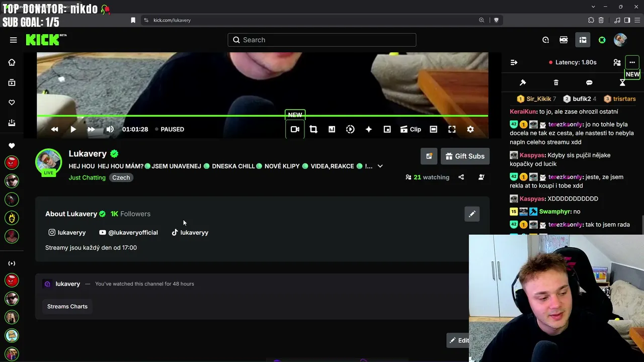The width and height of the screenshot is (644, 362).
Task: Open the Kick hamburger menu
Action: click(x=13, y=40)
